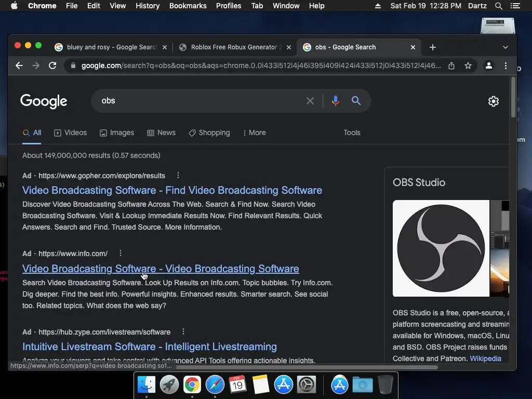The image size is (532, 399).
Task: Open Notes from the Dock
Action: tap(261, 385)
